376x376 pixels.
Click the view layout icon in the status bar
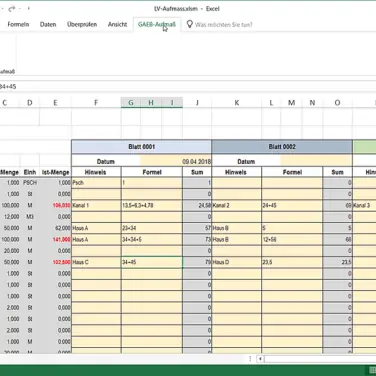pos(372,370)
